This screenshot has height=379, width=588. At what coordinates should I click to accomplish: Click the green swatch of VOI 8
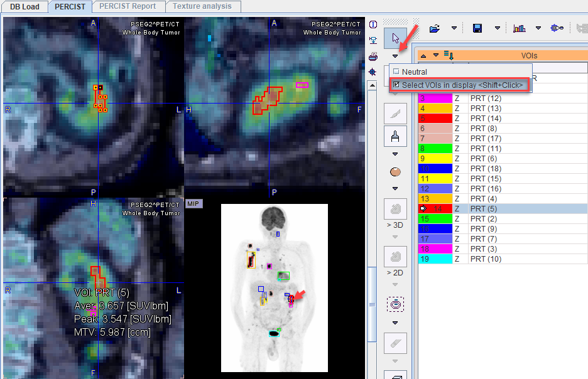[x=435, y=148]
